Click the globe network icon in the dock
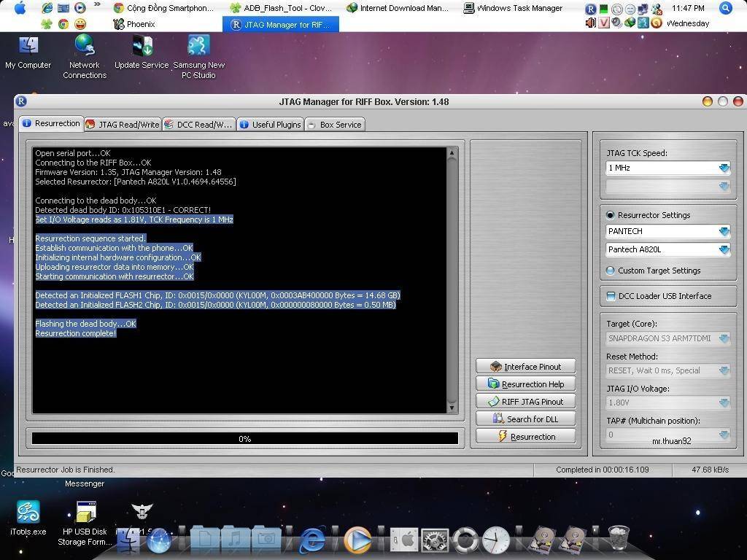This screenshot has width=747, height=560. (159, 540)
